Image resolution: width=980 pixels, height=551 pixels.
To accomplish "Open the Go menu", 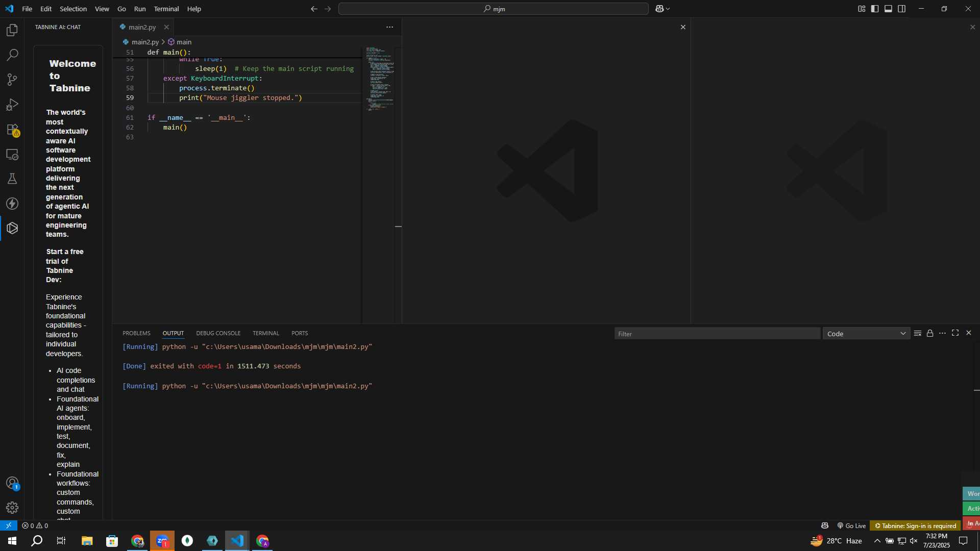I will click(x=121, y=9).
